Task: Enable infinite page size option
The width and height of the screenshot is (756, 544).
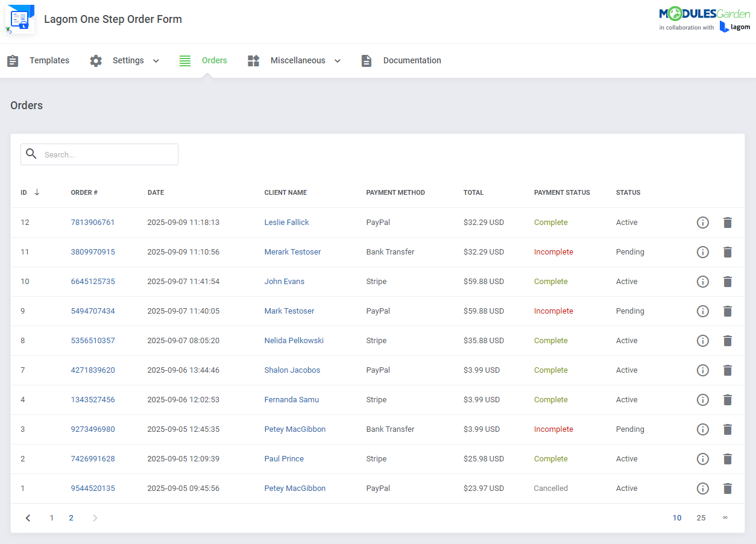Action: click(x=725, y=517)
